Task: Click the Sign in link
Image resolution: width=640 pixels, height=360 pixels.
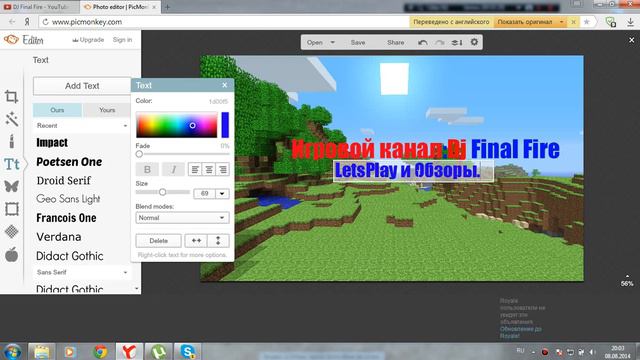Action: point(122,40)
